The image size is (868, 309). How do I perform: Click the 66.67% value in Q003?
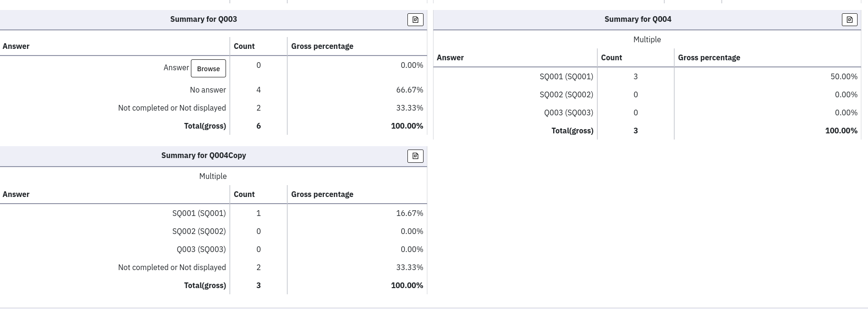pos(409,90)
